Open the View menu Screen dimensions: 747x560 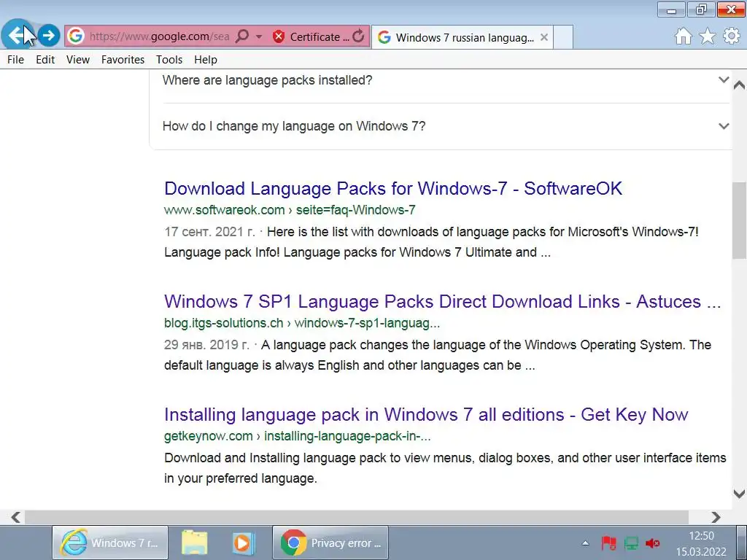click(x=77, y=60)
